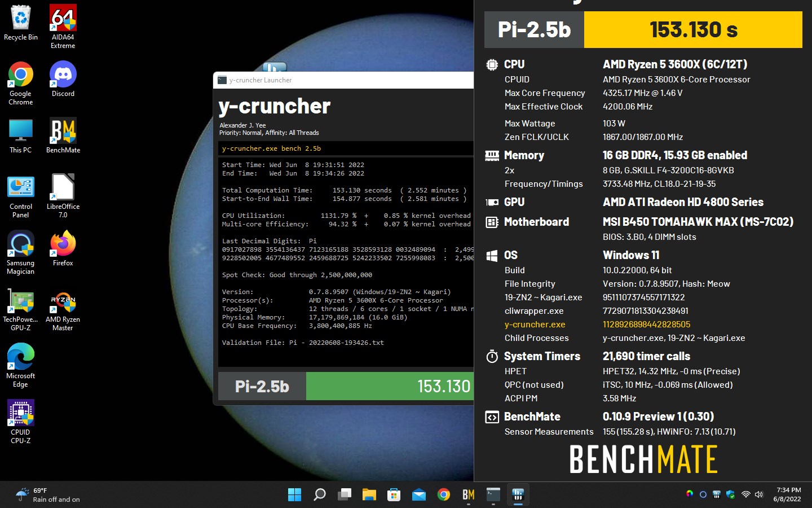Viewport: 812px width, 508px height.
Task: Open the weather widget on taskbar
Action: (48, 495)
